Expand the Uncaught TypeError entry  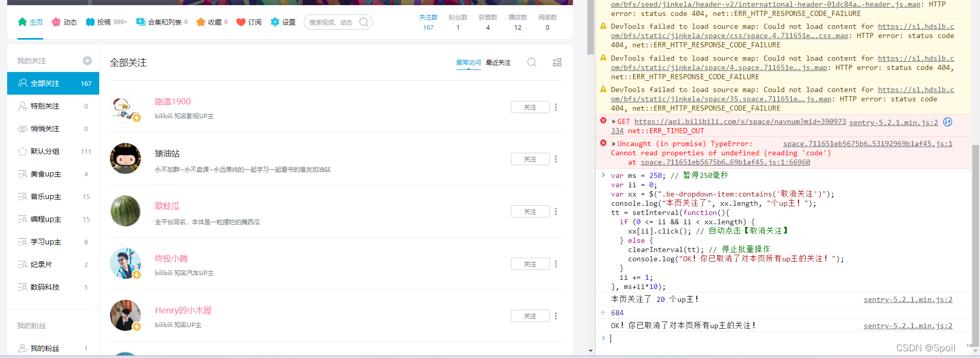(x=614, y=144)
